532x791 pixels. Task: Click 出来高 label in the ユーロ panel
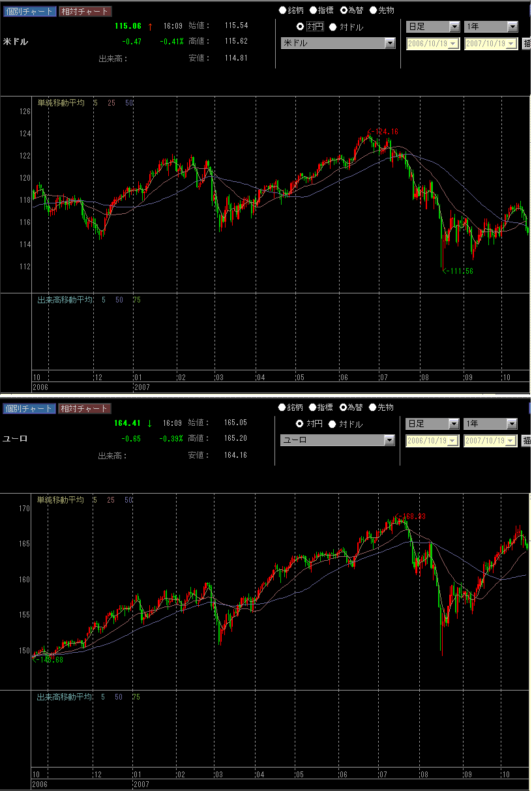[112, 455]
